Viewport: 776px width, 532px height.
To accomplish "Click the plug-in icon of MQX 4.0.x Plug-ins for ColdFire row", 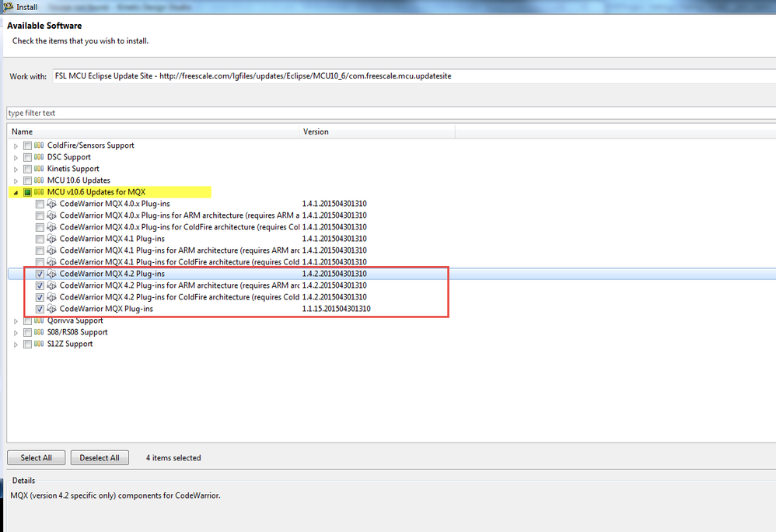I will click(x=51, y=227).
